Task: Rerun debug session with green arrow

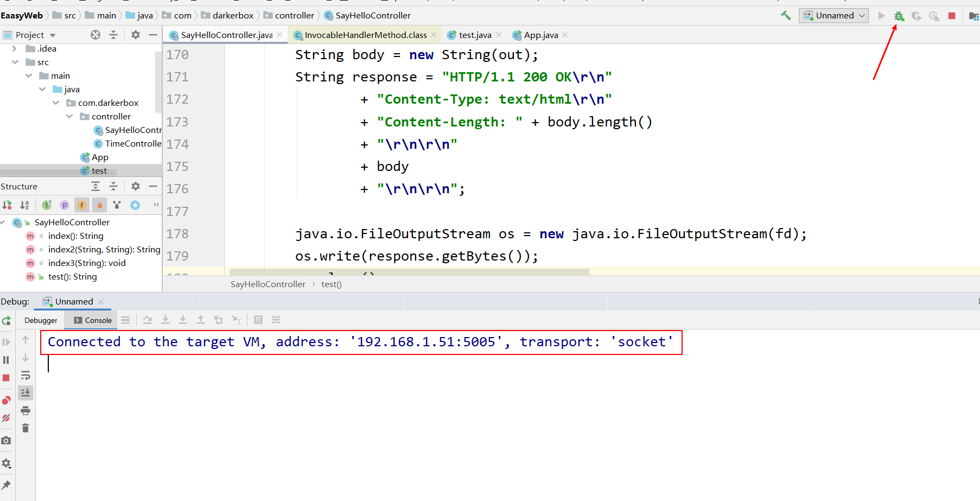Action: 7,320
